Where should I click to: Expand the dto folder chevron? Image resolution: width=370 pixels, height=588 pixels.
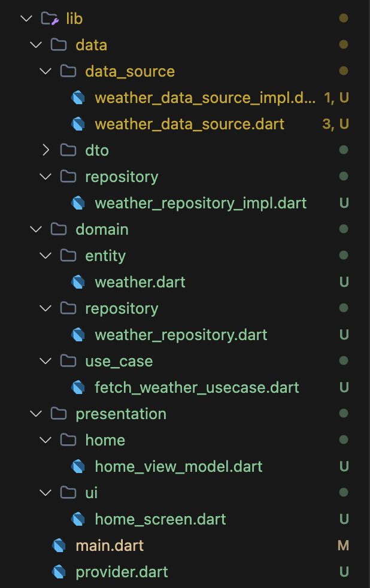point(46,150)
